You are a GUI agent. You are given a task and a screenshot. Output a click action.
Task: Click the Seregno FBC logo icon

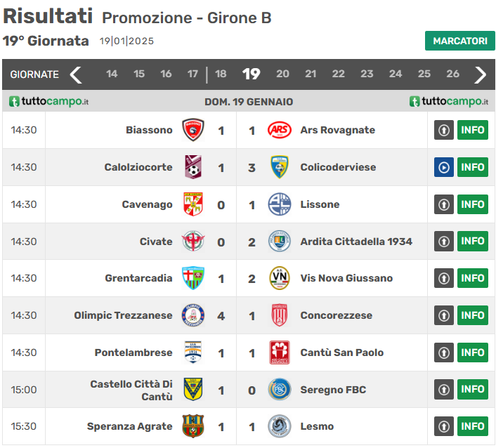(x=279, y=390)
